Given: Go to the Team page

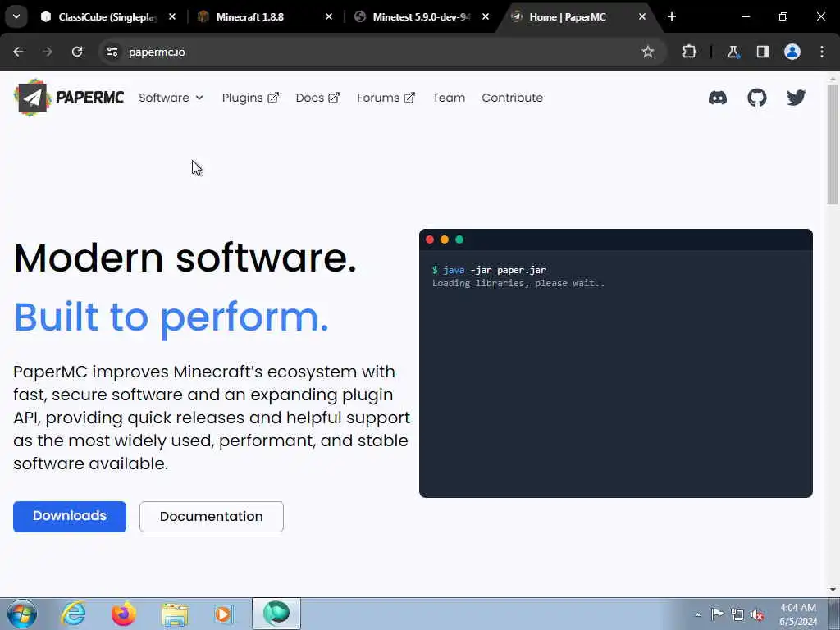Looking at the screenshot, I should tap(449, 98).
